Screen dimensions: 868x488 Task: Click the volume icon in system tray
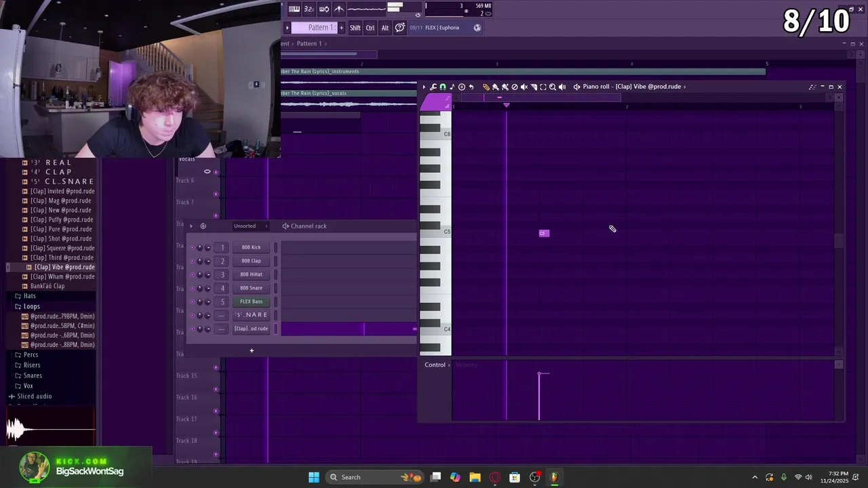tap(808, 477)
